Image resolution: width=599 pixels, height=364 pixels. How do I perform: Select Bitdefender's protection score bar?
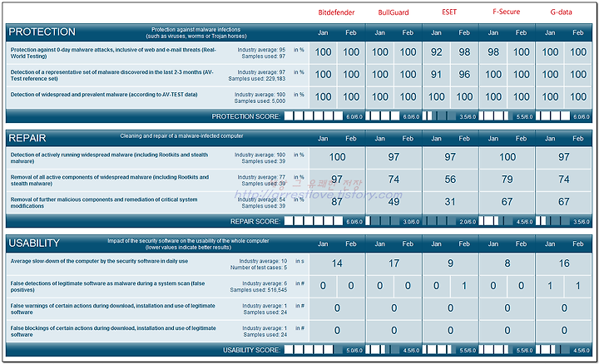click(x=314, y=116)
